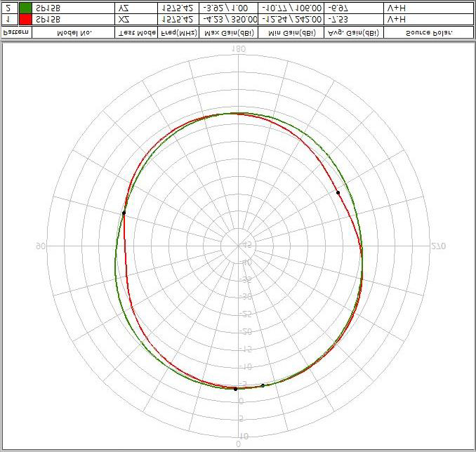Click the -7.53 average gain cell
This screenshot has height=452, width=476.
pos(338,20)
